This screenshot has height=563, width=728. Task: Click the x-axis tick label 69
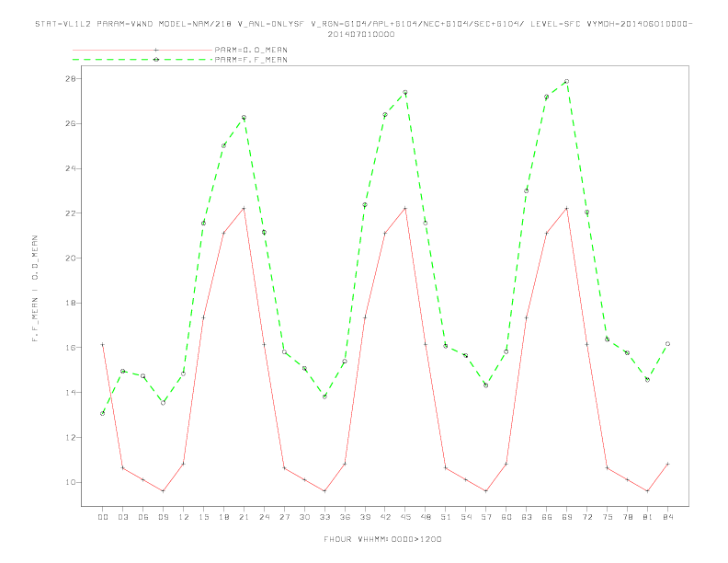[567, 517]
